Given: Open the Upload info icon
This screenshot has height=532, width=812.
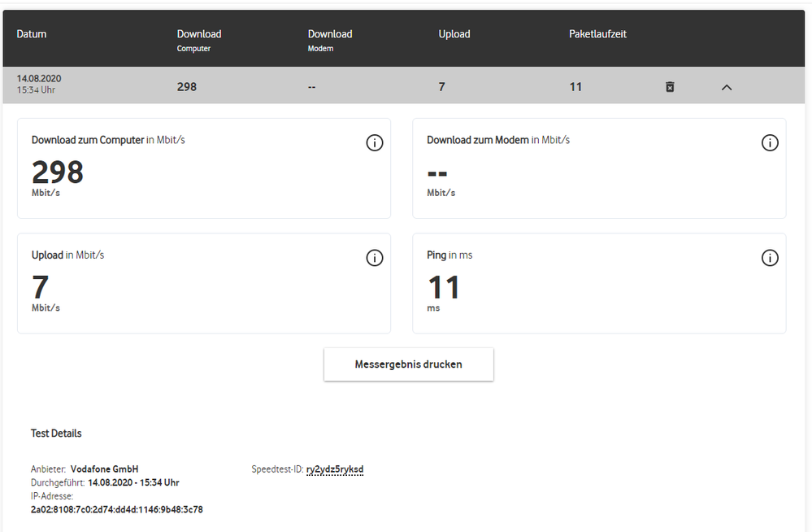Looking at the screenshot, I should (x=374, y=258).
